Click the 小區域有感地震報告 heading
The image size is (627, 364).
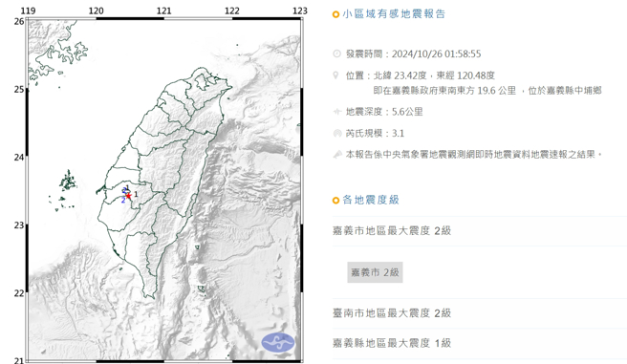coord(394,14)
